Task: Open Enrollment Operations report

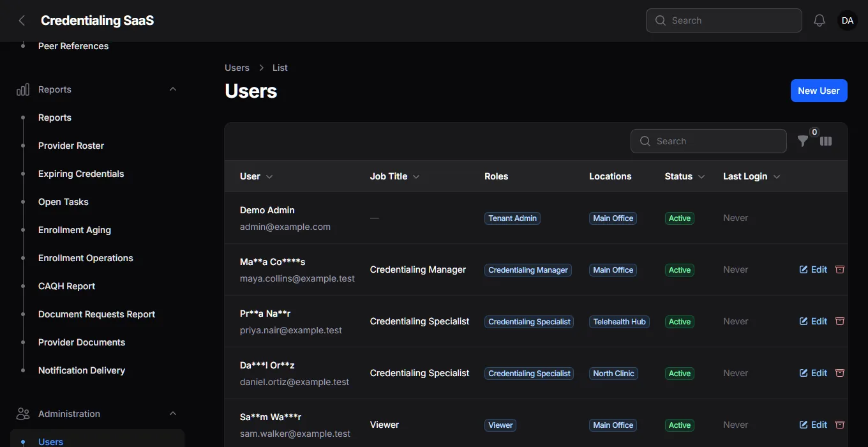Action: click(86, 258)
